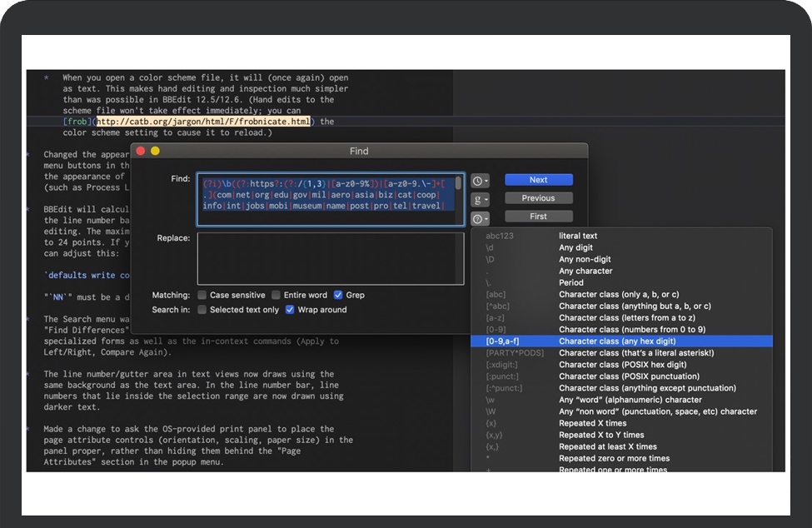Viewport: 812px width, 528px height.
Task: Click the Previous button
Action: [x=538, y=198]
